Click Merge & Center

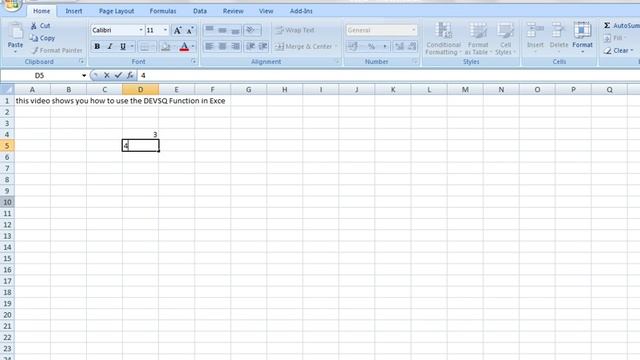pyautogui.click(x=306, y=47)
